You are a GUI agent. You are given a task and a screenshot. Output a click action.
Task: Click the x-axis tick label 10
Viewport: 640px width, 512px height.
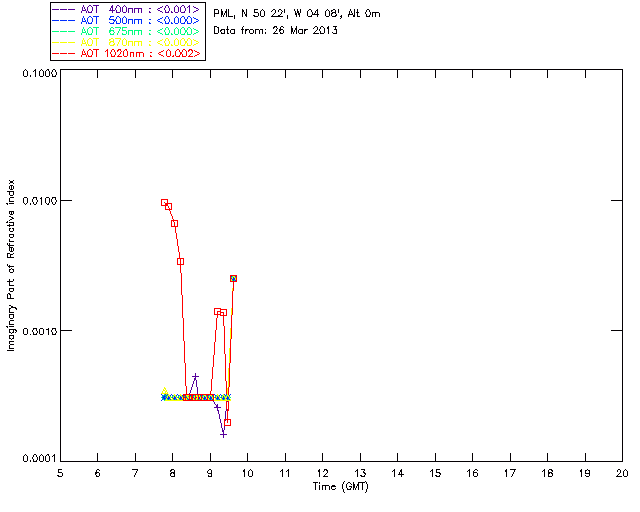click(x=247, y=473)
